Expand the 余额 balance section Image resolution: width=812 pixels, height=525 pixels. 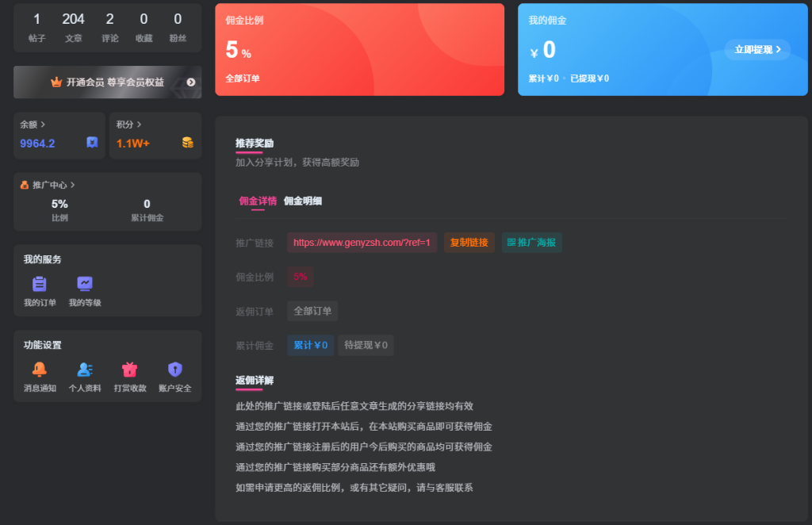tap(33, 125)
